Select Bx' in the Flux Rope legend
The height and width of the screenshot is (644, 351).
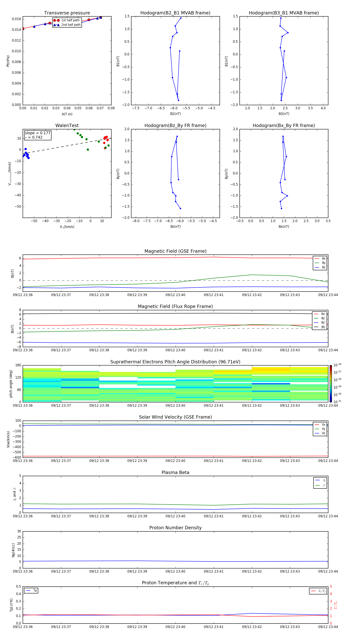tap(320, 314)
